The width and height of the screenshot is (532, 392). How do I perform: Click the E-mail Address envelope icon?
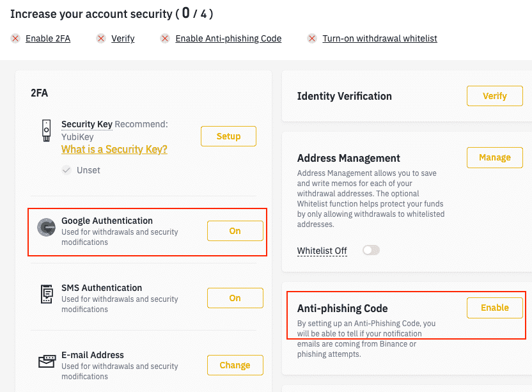coord(47,361)
